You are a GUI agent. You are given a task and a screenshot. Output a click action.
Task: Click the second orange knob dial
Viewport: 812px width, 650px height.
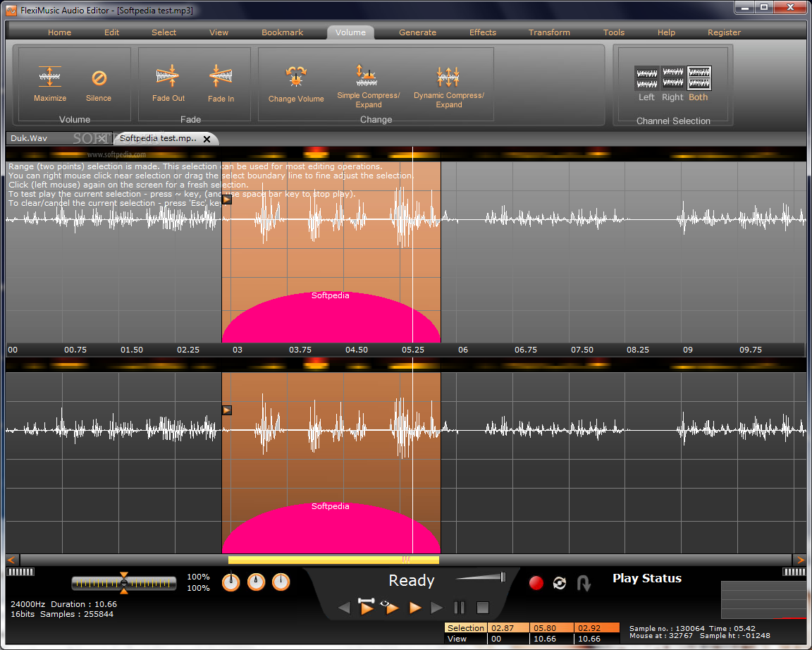[x=256, y=582]
